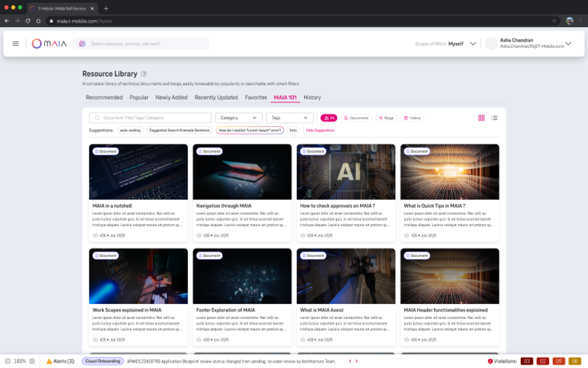The width and height of the screenshot is (588, 368).
Task: Focus the Document Title/Tags/Category search field
Action: [150, 118]
